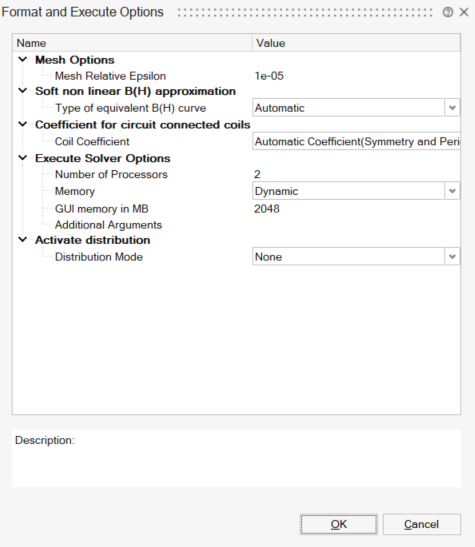The image size is (475, 547).
Task: Select the Mesh Relative Epsilon row label
Action: (x=110, y=76)
